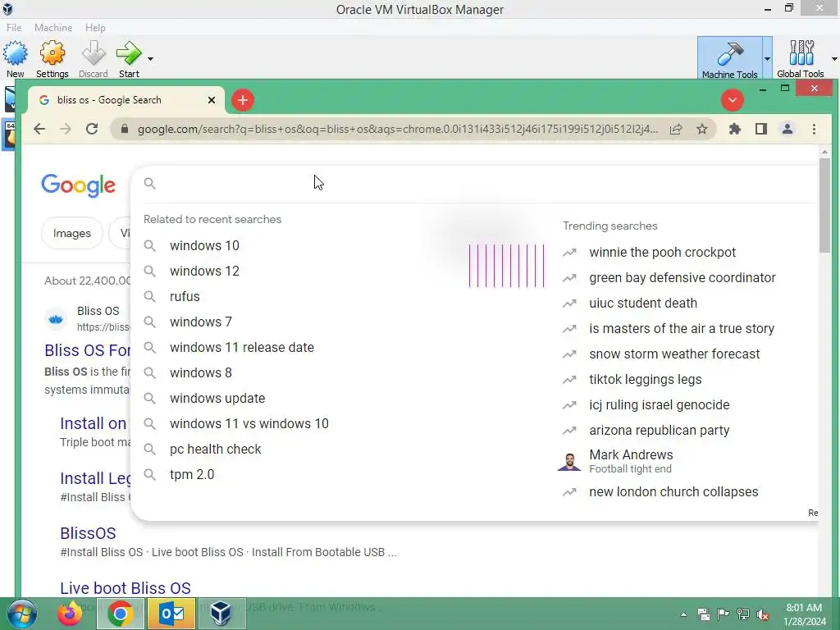The width and height of the screenshot is (840, 630).
Task: Click the browser forward arrow
Action: point(66,129)
